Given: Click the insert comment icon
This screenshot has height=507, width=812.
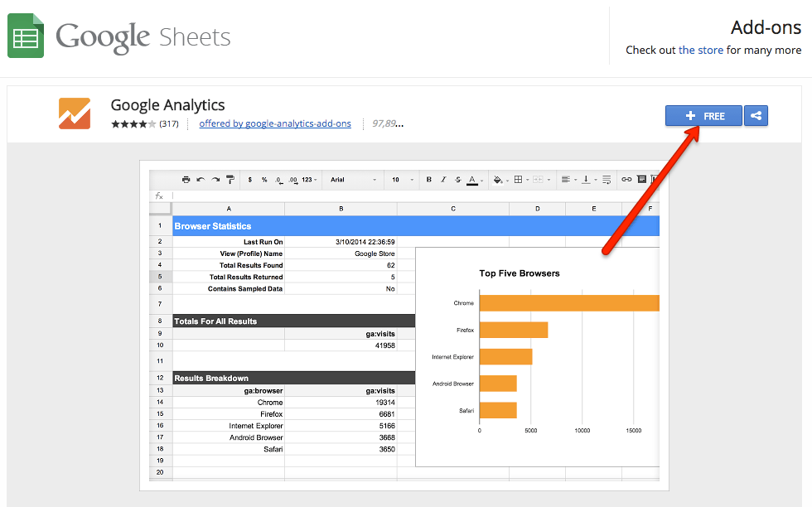Looking at the screenshot, I should tap(641, 179).
